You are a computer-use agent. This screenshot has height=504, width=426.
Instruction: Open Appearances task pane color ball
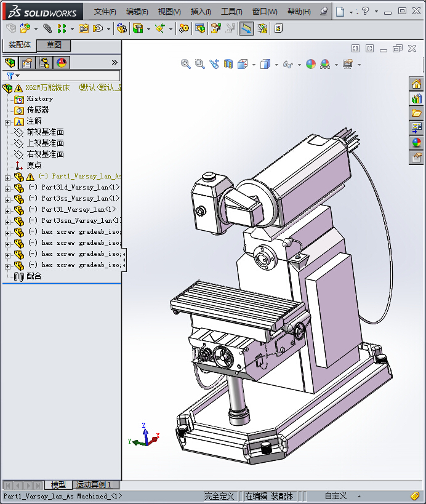pyautogui.click(x=416, y=142)
